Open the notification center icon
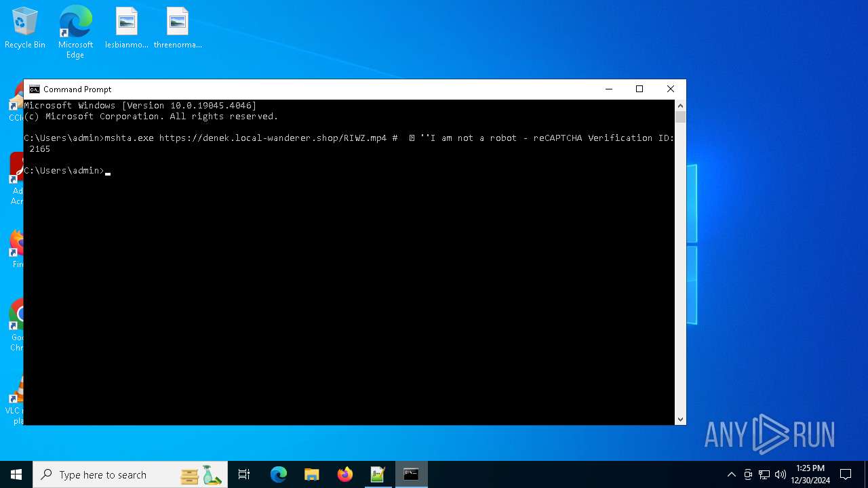 point(846,474)
